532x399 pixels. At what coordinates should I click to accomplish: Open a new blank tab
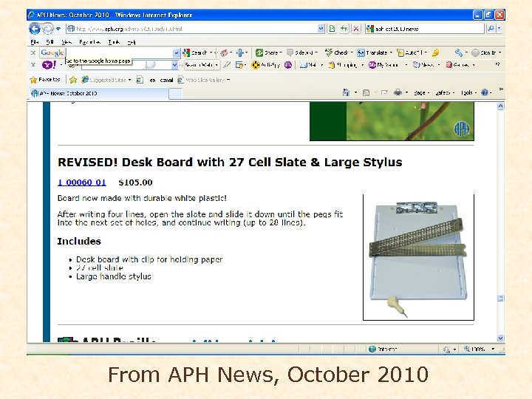175,94
